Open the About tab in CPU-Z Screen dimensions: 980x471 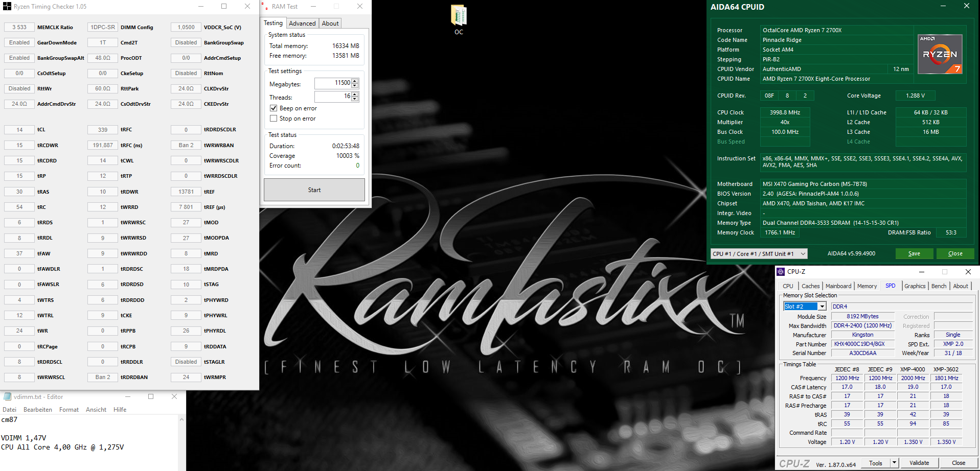click(961, 286)
